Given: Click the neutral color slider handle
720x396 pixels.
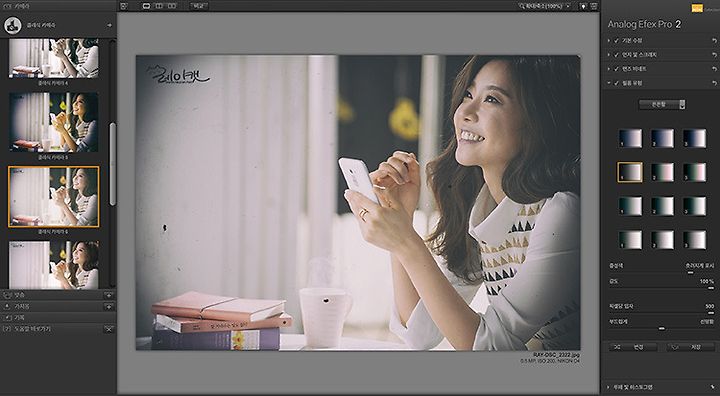Looking at the screenshot, I should pos(690,272).
